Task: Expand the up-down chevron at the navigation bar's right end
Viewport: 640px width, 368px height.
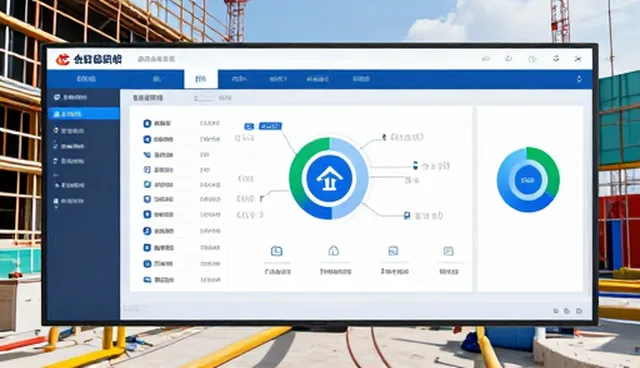Action: (579, 79)
